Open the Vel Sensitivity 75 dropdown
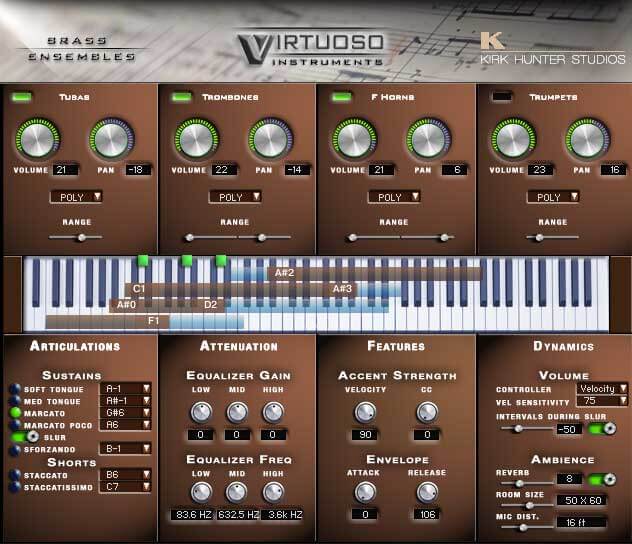Viewport: 632px width, 544px height. click(x=602, y=401)
